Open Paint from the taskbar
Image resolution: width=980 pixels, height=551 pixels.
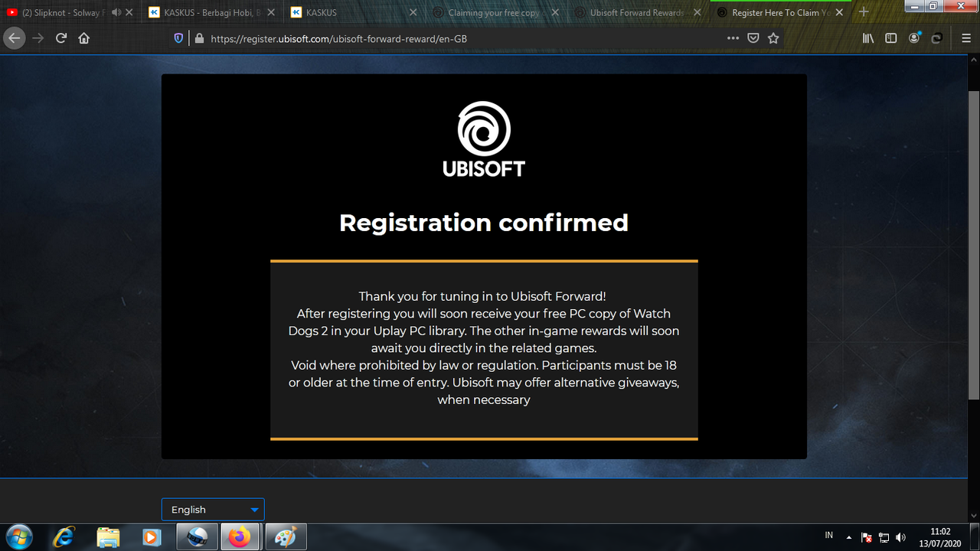click(285, 537)
